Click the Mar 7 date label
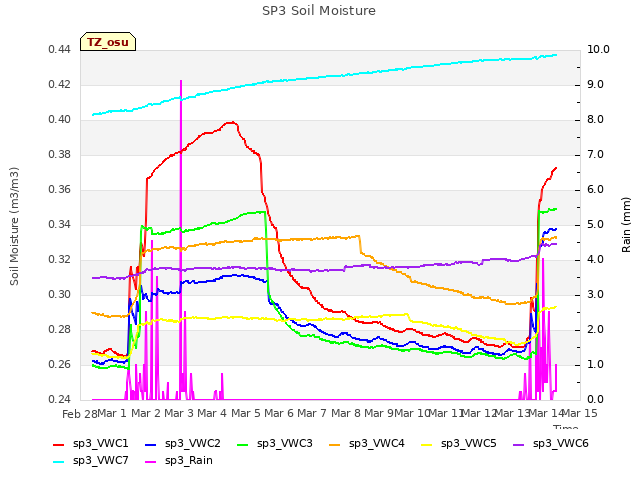 (312, 413)
